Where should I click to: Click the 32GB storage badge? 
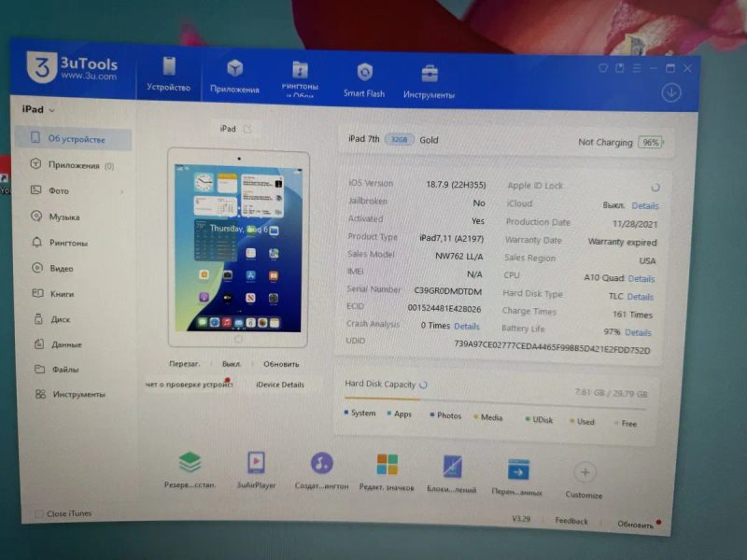(399, 139)
